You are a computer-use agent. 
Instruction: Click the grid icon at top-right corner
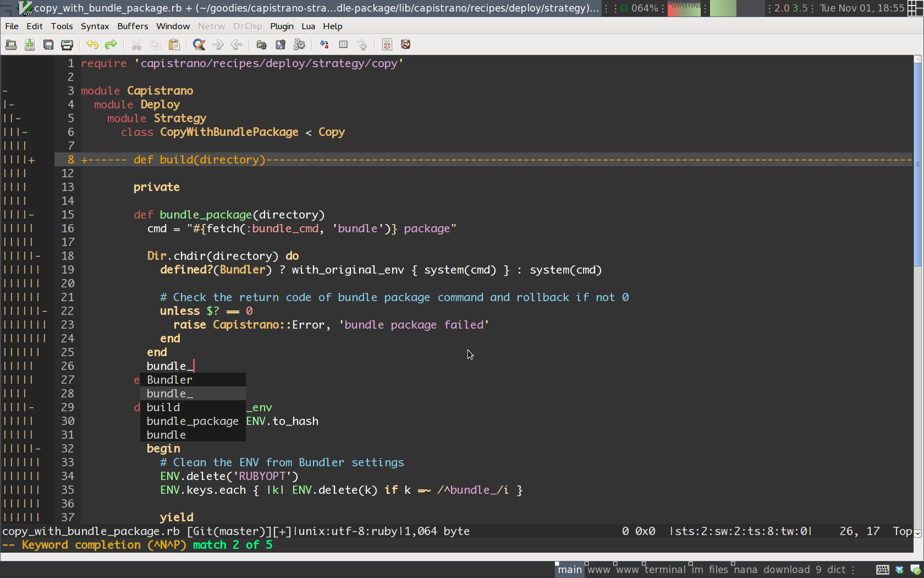(x=915, y=8)
